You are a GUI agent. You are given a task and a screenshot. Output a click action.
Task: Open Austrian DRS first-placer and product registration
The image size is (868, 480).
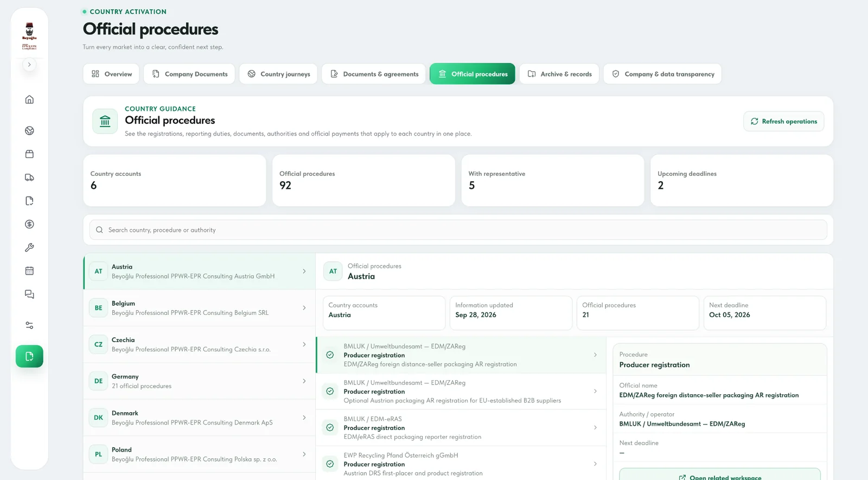(461, 464)
